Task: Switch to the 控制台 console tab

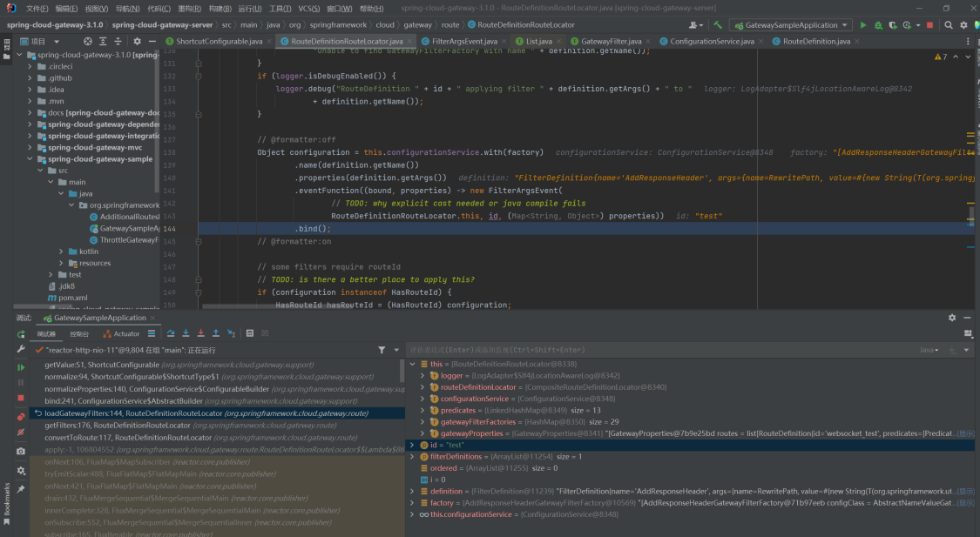Action: click(x=79, y=334)
